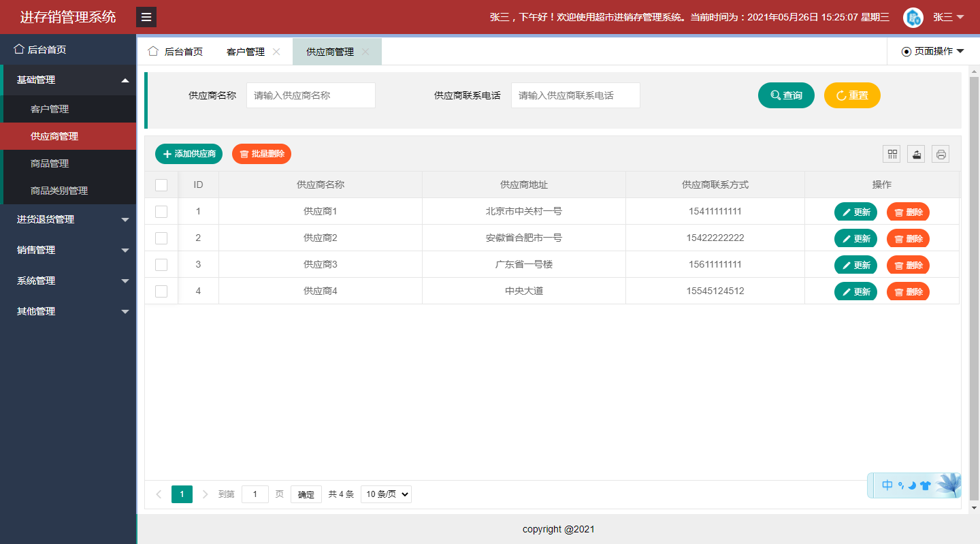
Task: Click the 重置 reset button
Action: pos(852,95)
